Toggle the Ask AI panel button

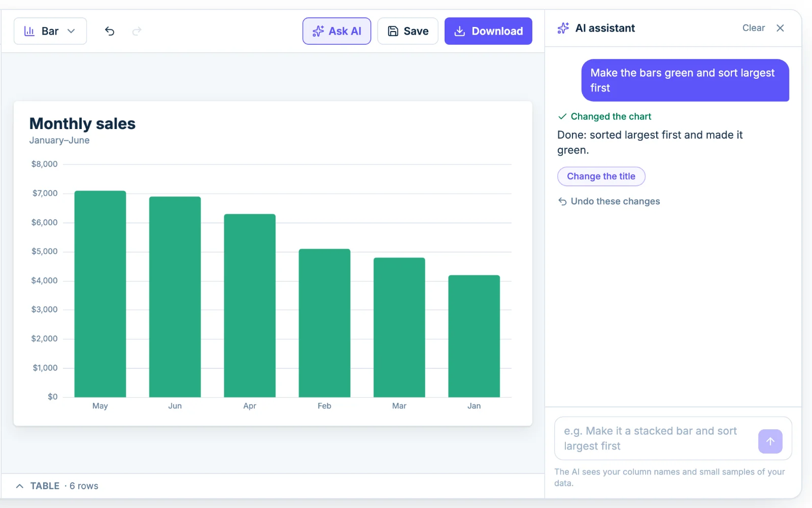pyautogui.click(x=336, y=31)
